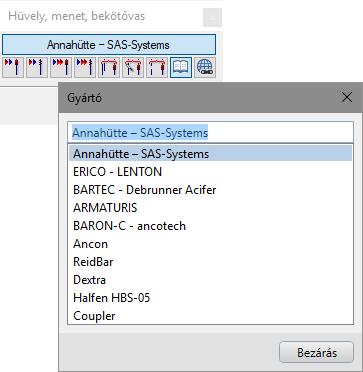Select BARON-C - ancotech in the list
The image size is (363, 372).
[210, 226]
